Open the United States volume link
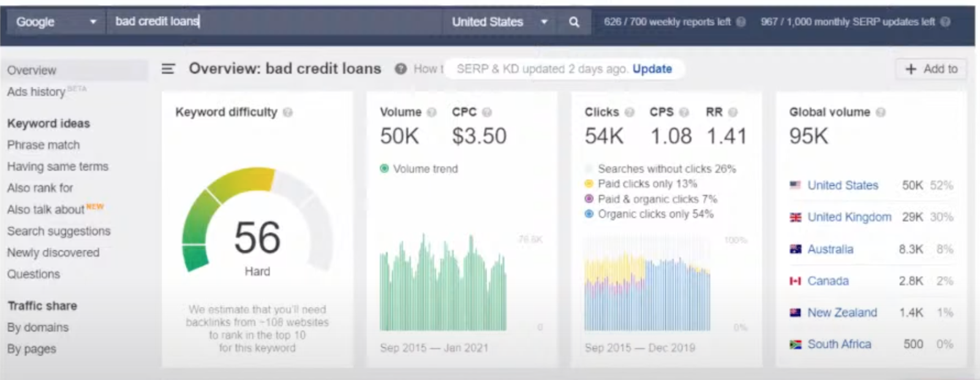Viewport: 980px width, 380px height. 843,185
